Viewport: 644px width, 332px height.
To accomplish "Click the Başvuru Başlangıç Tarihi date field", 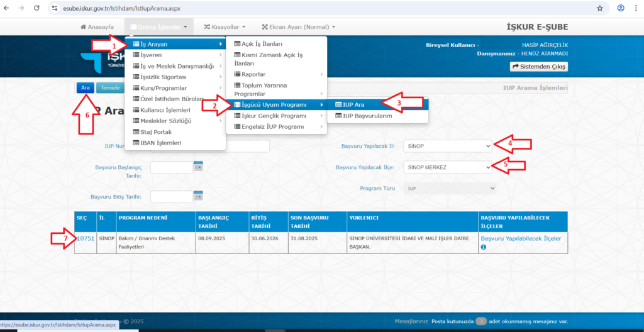I will 171,167.
